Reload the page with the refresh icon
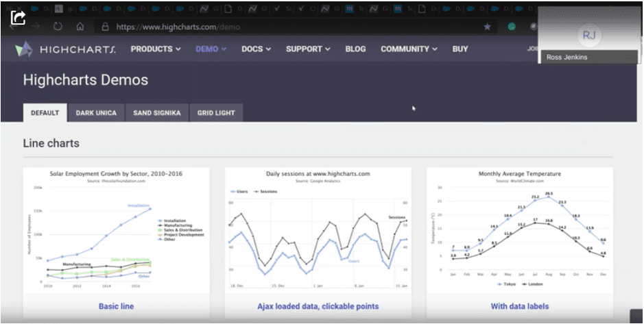The image size is (644, 324). pos(58,27)
